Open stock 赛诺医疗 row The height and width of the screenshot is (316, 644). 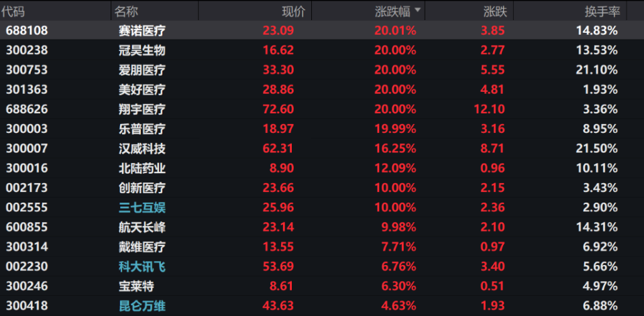(142, 30)
